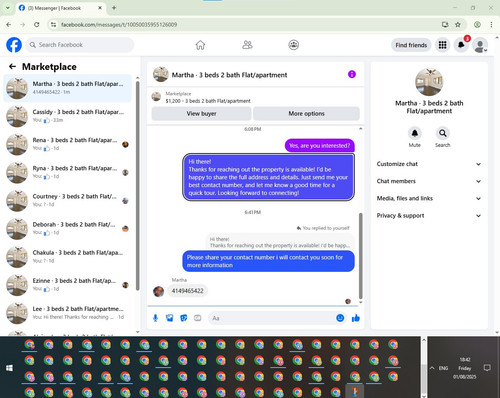Open the Friends icon in top navigation

click(247, 45)
